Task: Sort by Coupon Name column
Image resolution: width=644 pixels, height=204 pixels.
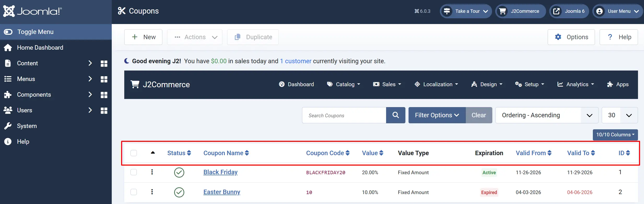Action: click(x=226, y=153)
